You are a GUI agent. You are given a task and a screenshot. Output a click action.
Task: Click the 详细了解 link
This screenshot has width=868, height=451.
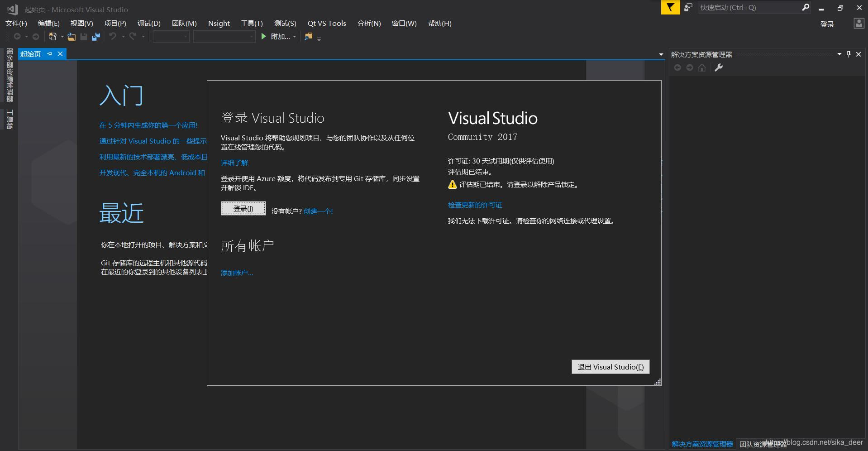[234, 163]
